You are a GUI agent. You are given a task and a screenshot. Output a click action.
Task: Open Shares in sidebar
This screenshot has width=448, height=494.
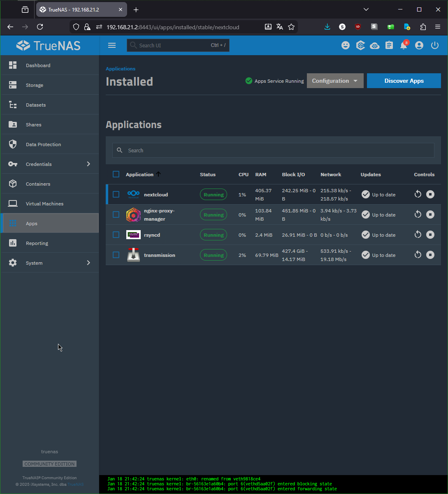[x=50, y=124]
